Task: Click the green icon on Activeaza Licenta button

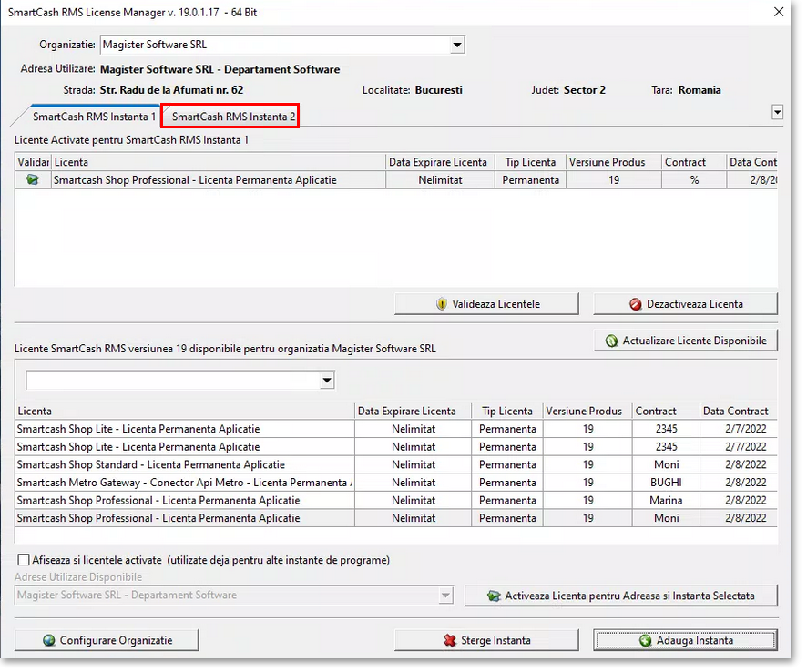Action: [x=494, y=596]
